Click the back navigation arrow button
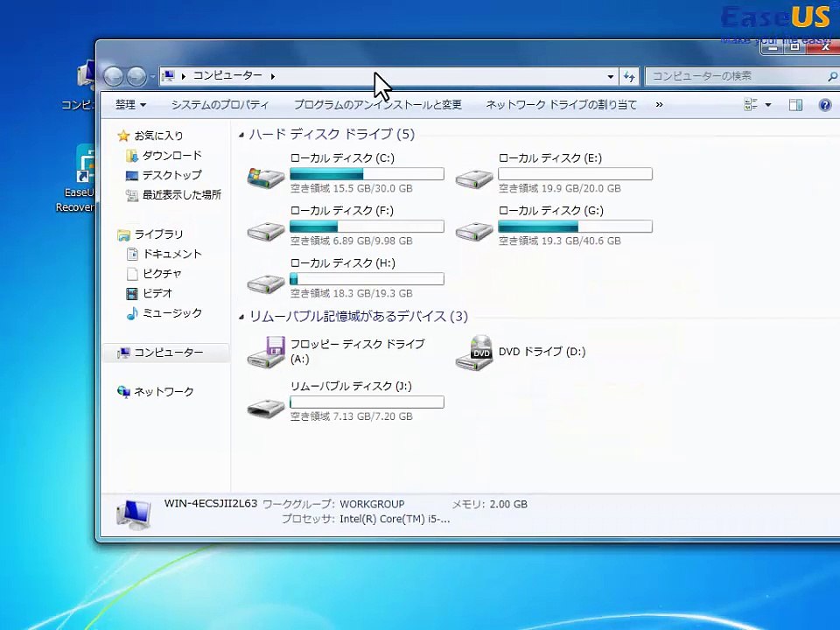The image size is (840, 630). point(114,77)
